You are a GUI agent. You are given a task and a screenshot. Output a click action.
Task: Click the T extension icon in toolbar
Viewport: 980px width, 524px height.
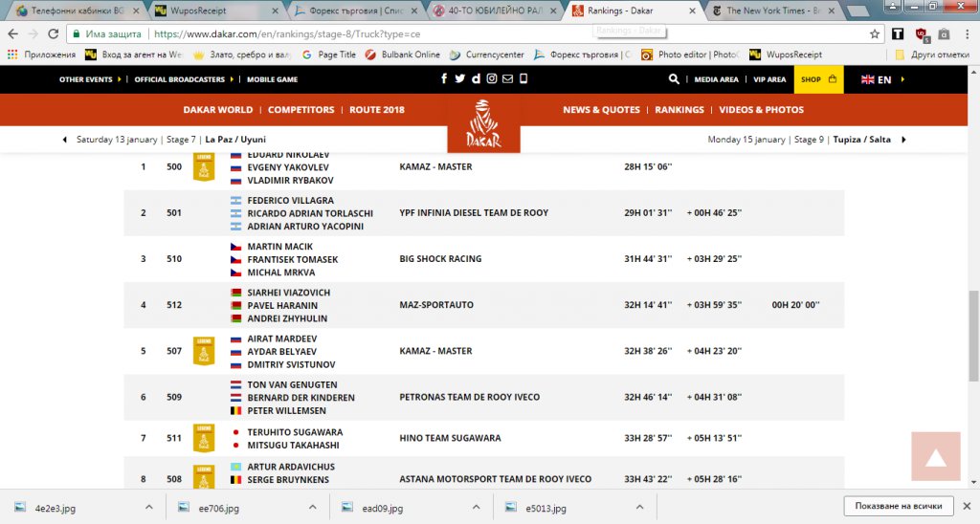pyautogui.click(x=898, y=33)
